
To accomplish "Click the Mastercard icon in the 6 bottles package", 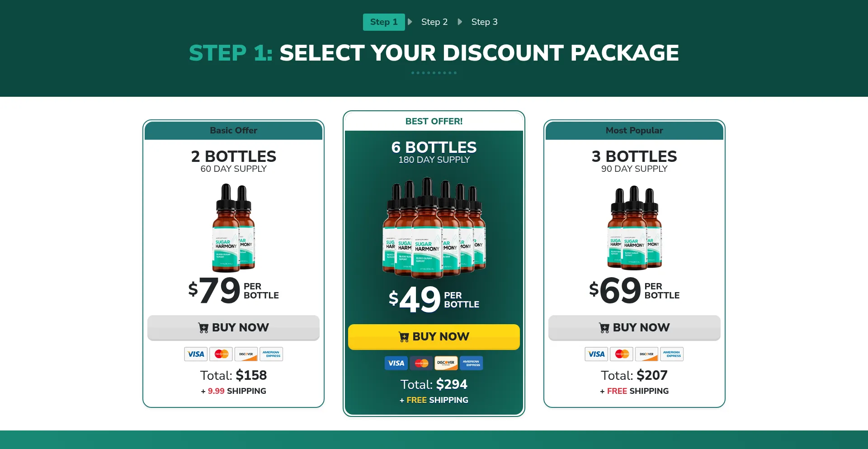I will pos(421,363).
